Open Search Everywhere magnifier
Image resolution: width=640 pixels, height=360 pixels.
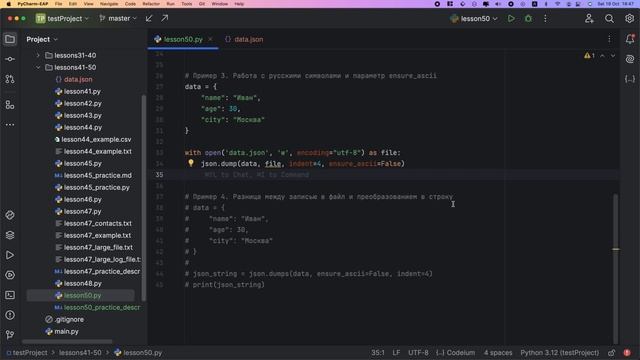tap(609, 18)
